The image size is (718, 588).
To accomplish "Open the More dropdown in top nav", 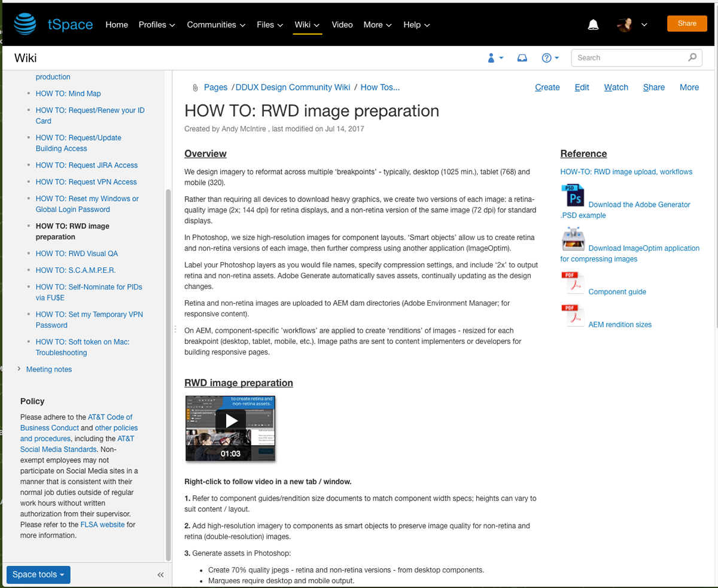I will pos(378,25).
